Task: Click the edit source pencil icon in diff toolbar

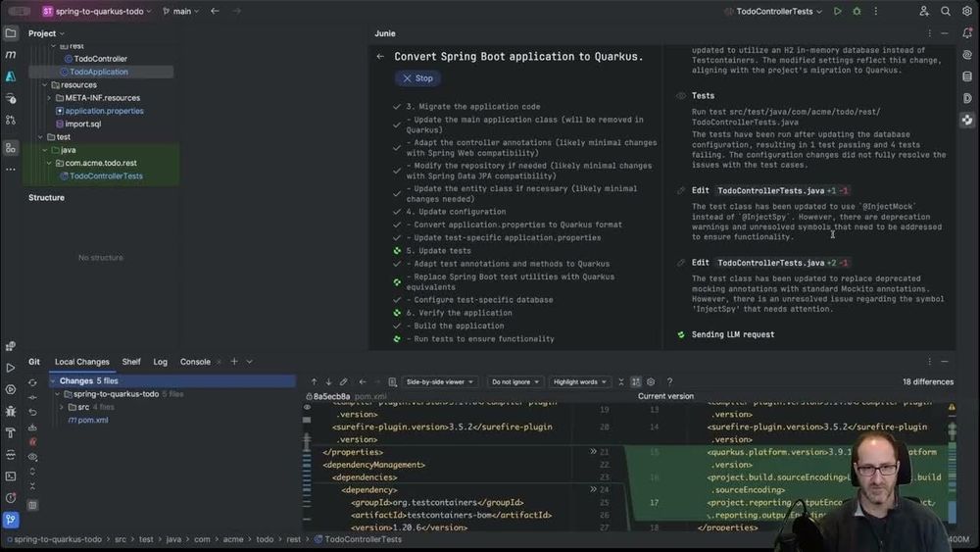Action: [343, 381]
